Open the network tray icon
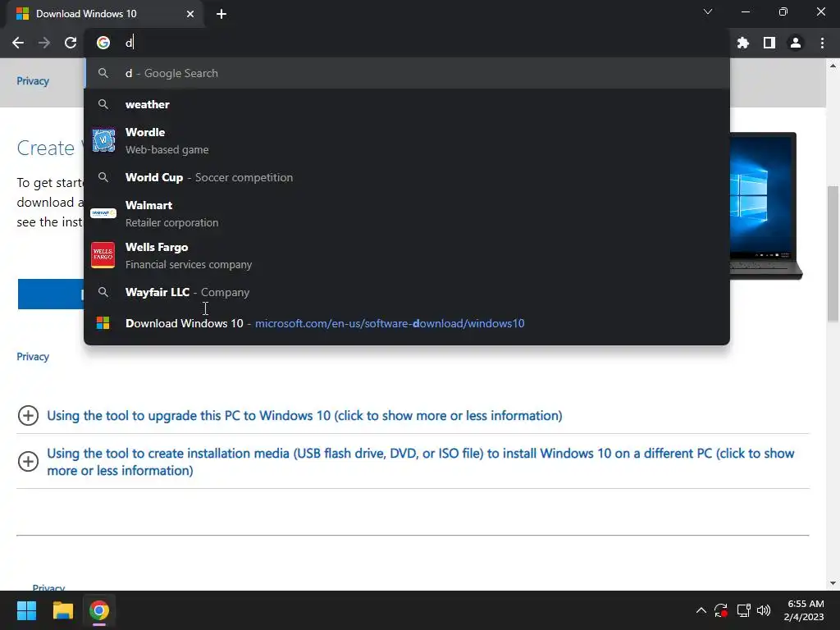This screenshot has height=630, width=840. coord(743,610)
